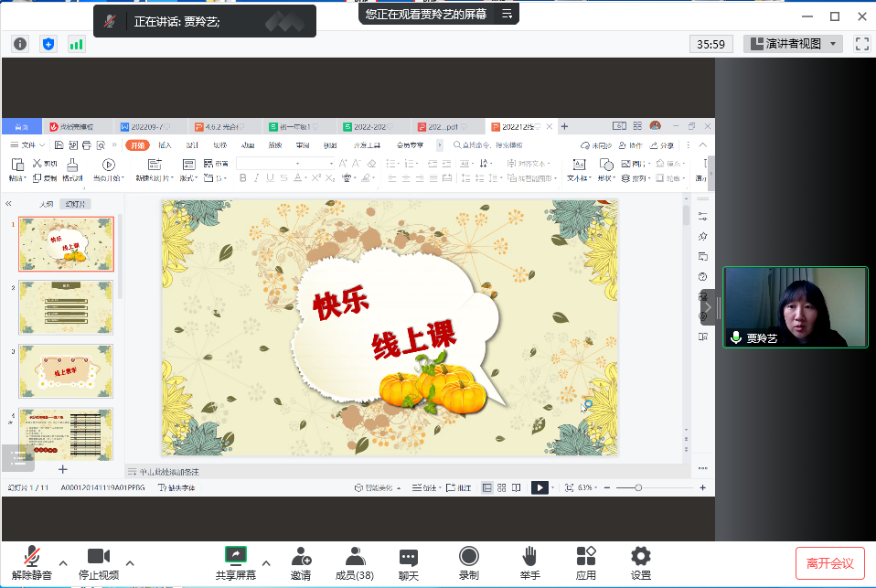The image size is (876, 588).
Task: Leave the meeting with 离开会议
Action: click(x=829, y=562)
